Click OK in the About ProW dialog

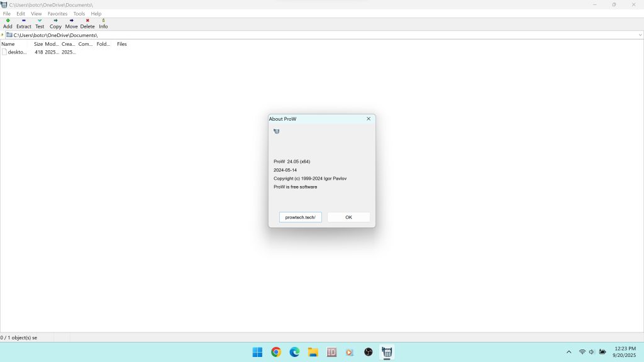tap(348, 217)
